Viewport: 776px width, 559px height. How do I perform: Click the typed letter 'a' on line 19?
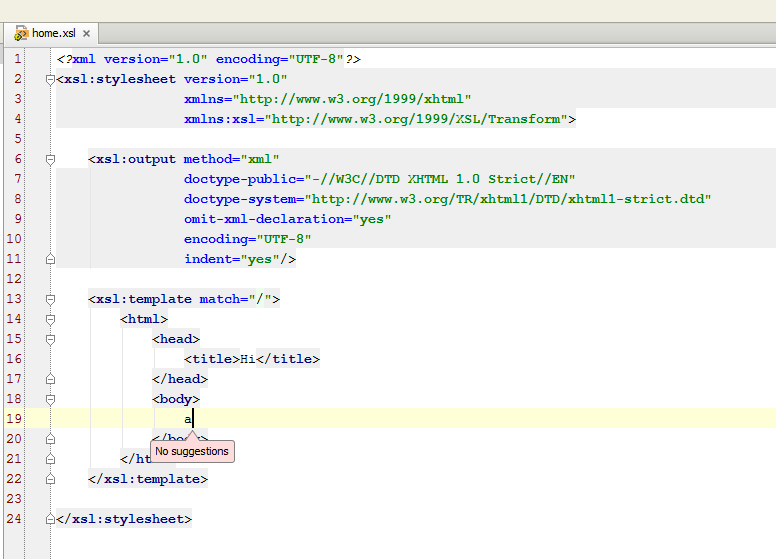188,419
